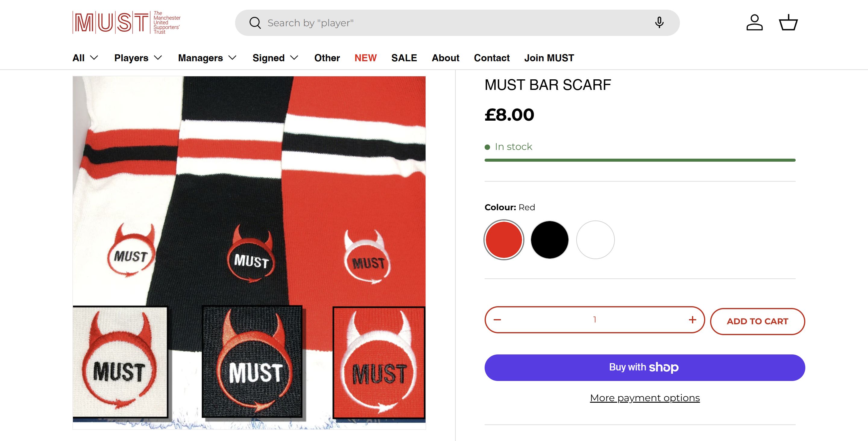Open the account profile icon

(754, 23)
